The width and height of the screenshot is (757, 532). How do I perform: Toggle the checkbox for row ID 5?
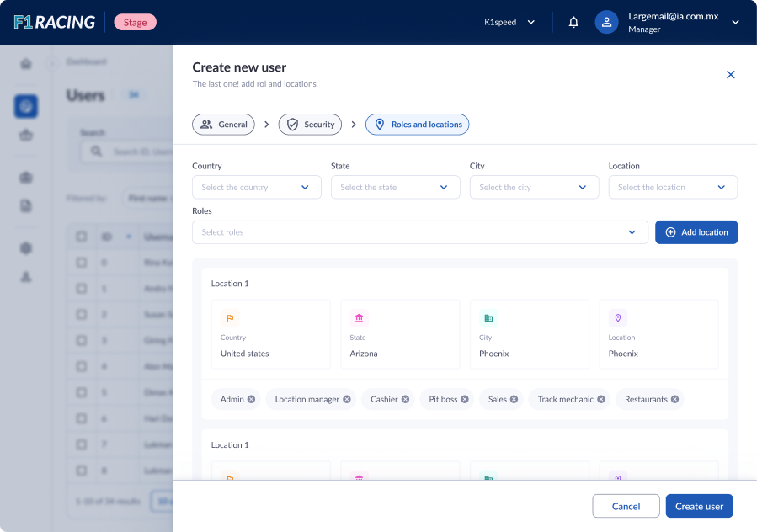pyautogui.click(x=82, y=392)
